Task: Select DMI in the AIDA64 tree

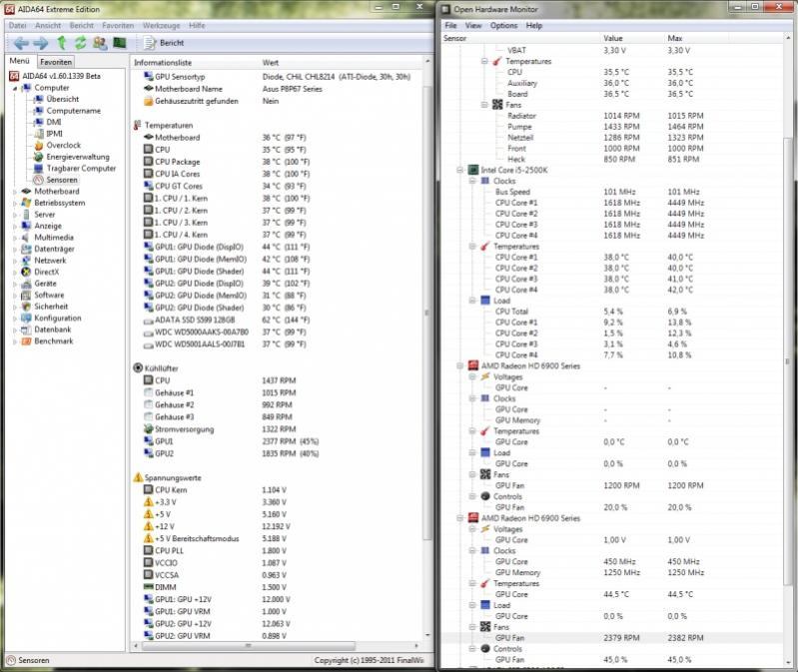Action: pos(54,122)
